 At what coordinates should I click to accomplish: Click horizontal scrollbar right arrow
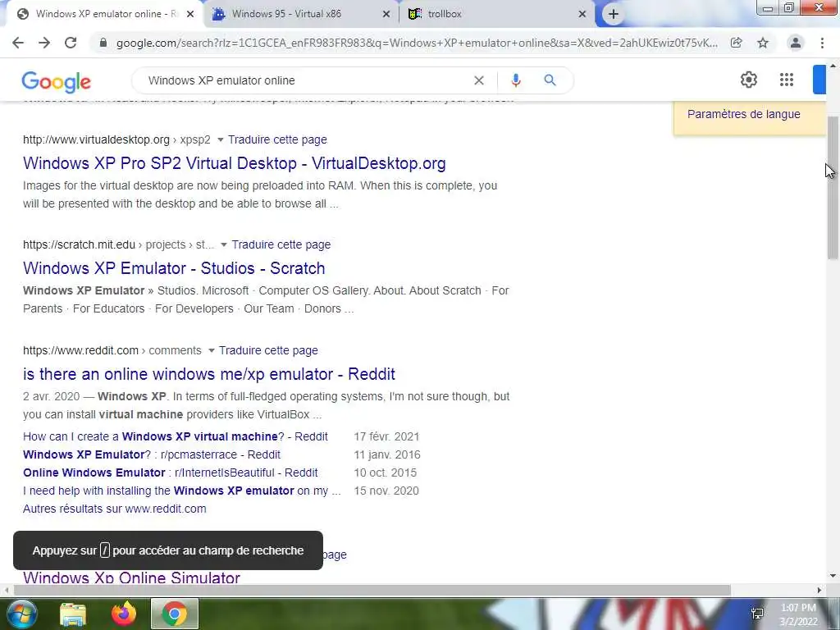tap(819, 590)
